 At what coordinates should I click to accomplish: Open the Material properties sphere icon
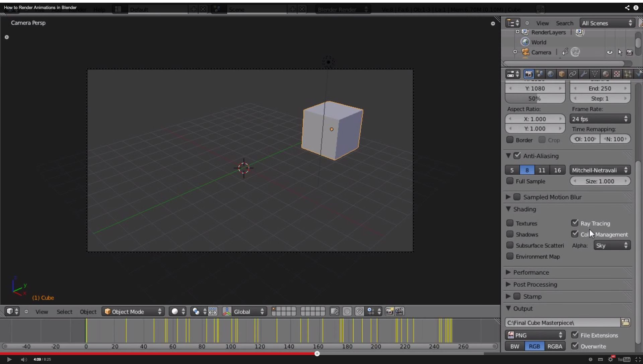click(606, 74)
